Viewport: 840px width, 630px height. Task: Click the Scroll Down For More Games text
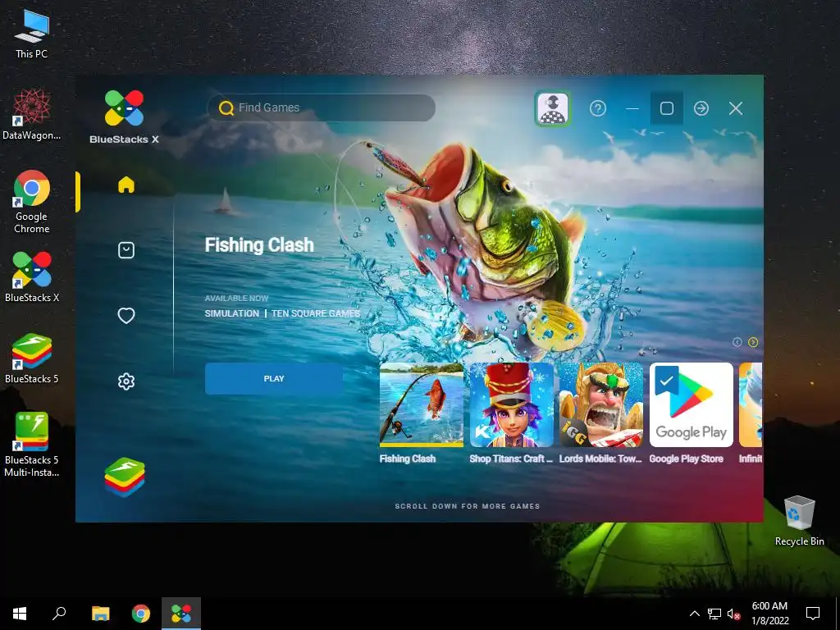click(x=467, y=506)
